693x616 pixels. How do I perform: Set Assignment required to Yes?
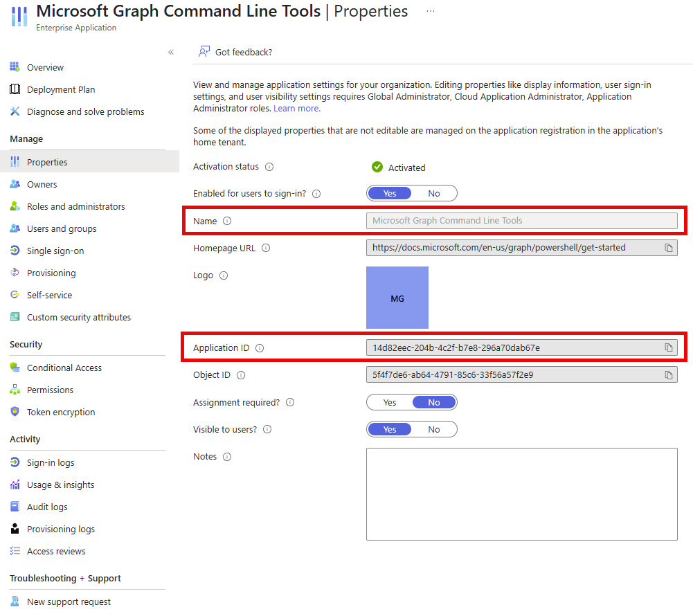click(389, 403)
